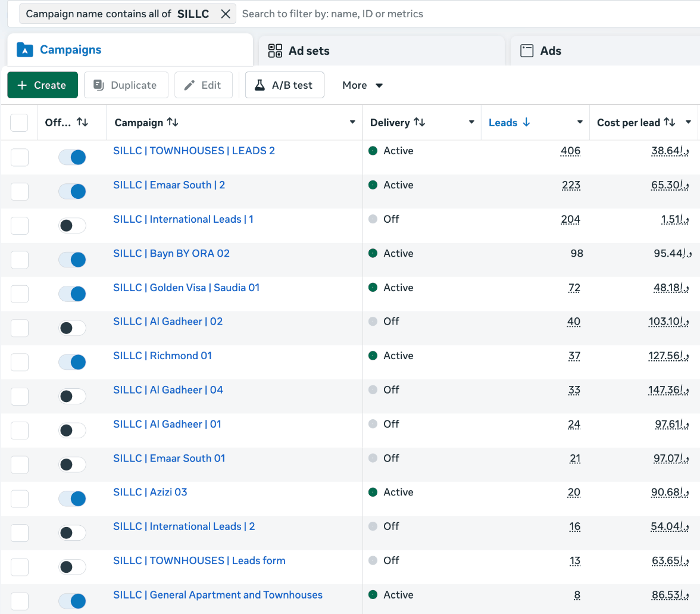Image resolution: width=700 pixels, height=614 pixels.
Task: Tick checkbox for Golden Visa Saudia 01 row
Action: pyautogui.click(x=20, y=294)
